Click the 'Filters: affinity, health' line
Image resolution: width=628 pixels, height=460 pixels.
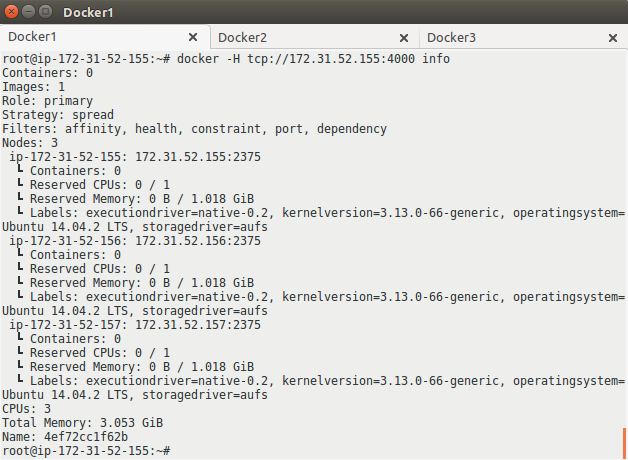[194, 129]
